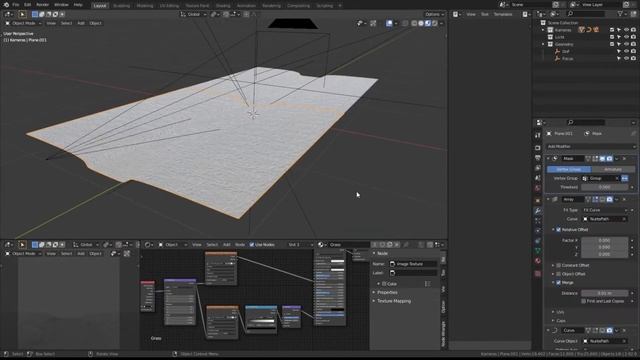
Task: Select the tweak cursor tool in top viewport header
Action: [22, 14]
